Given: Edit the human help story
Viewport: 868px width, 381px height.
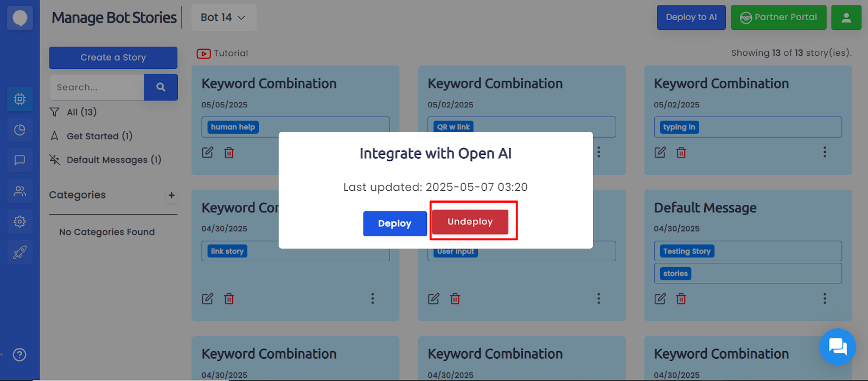Looking at the screenshot, I should [208, 152].
